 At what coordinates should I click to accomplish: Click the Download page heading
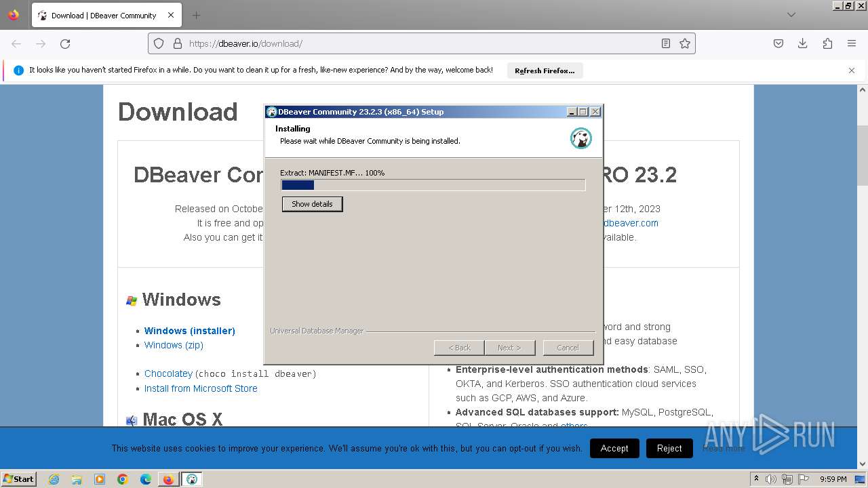click(x=178, y=113)
